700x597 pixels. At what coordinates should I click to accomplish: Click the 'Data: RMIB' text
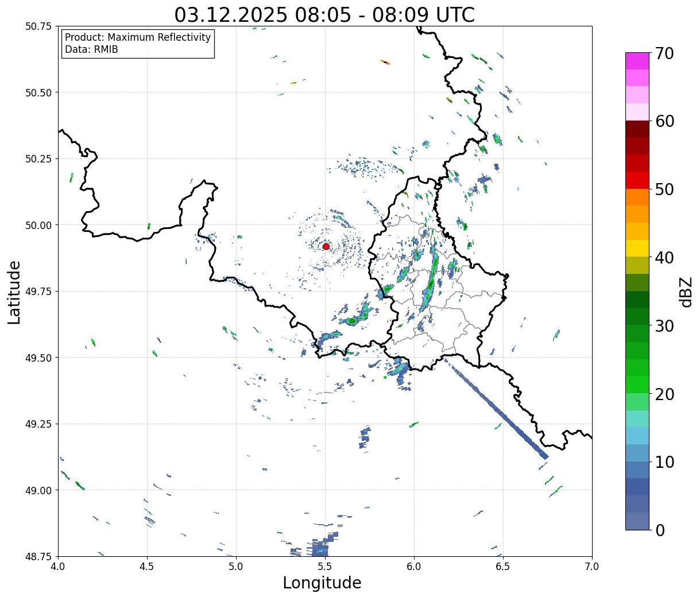pyautogui.click(x=91, y=50)
